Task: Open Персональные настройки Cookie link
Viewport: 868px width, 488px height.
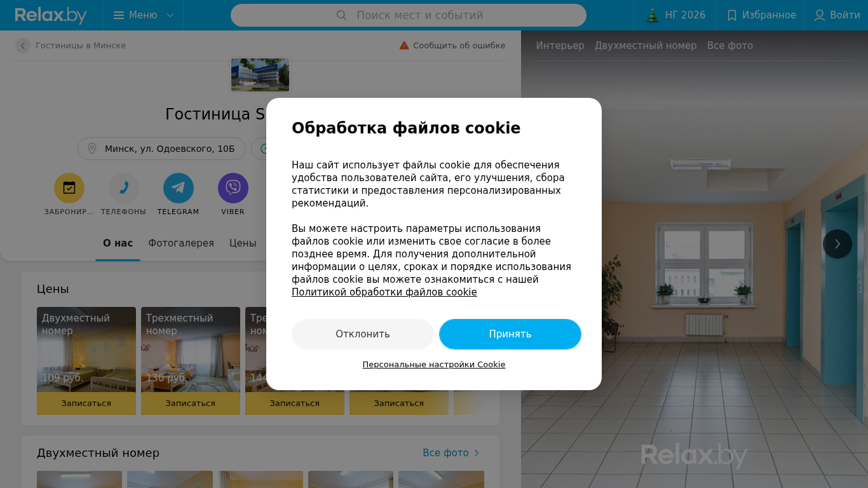Action: tap(434, 365)
